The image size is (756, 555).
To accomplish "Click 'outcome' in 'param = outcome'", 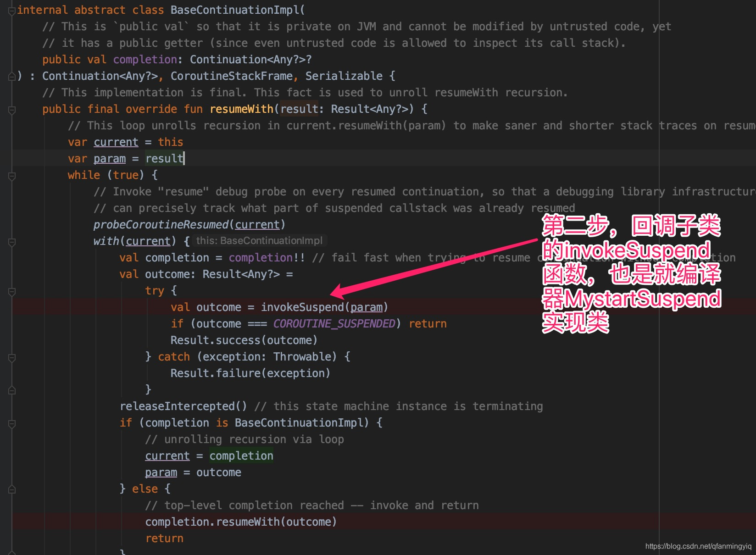I will (219, 472).
